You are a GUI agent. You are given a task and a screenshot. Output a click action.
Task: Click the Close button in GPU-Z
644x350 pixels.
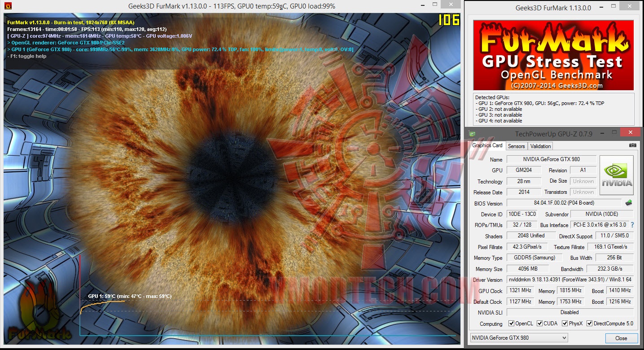point(621,338)
